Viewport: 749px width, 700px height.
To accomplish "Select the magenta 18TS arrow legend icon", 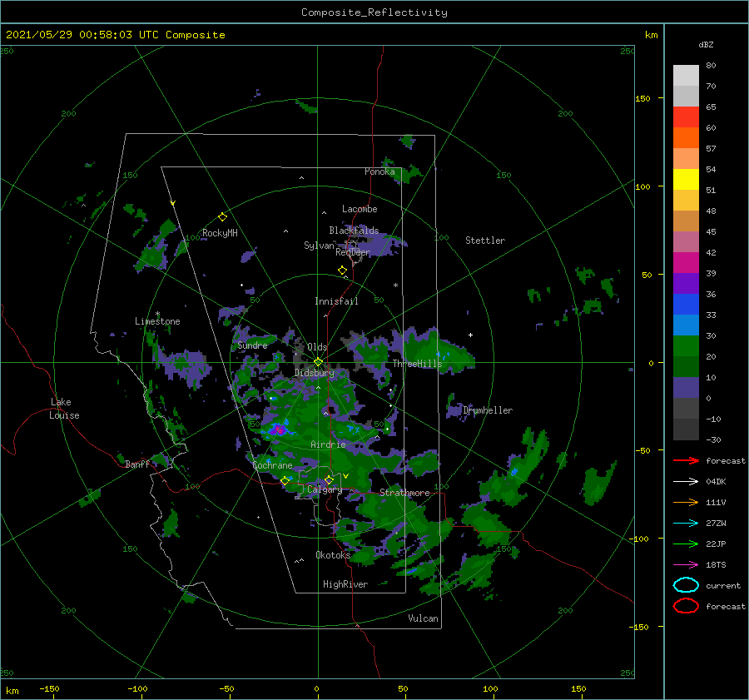I will point(686,564).
